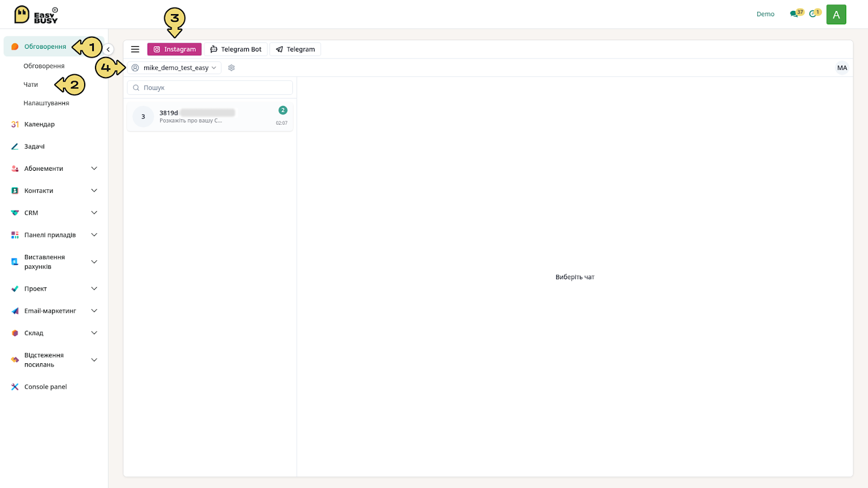Open the 3819d chat conversation
Viewport: 868px width, 488px height.
coord(210,117)
